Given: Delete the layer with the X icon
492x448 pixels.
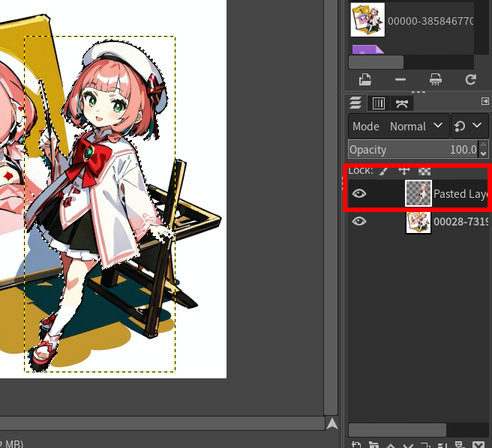Looking at the screenshot, I should pos(478,444).
